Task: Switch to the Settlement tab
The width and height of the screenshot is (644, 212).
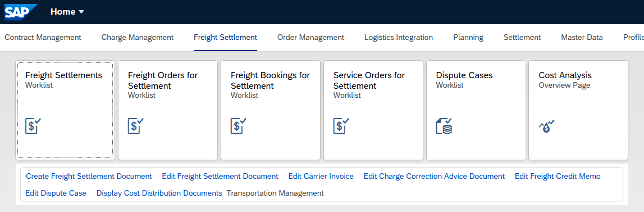Action: click(x=522, y=38)
